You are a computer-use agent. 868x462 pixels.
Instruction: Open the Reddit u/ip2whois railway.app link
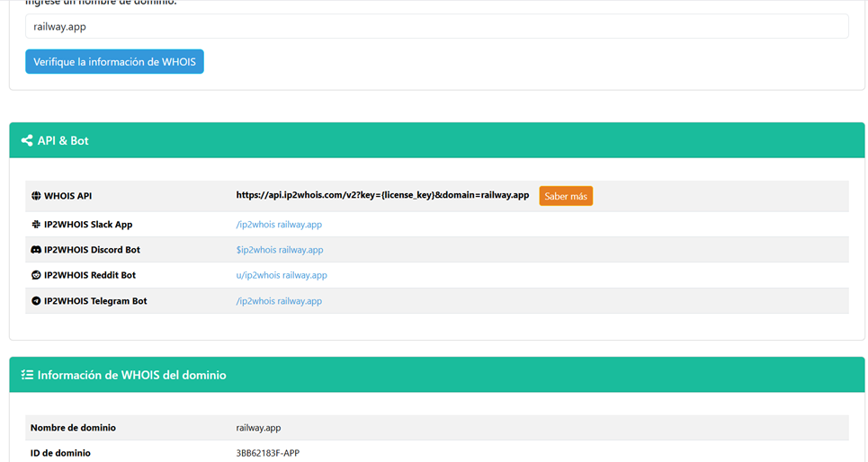point(282,275)
